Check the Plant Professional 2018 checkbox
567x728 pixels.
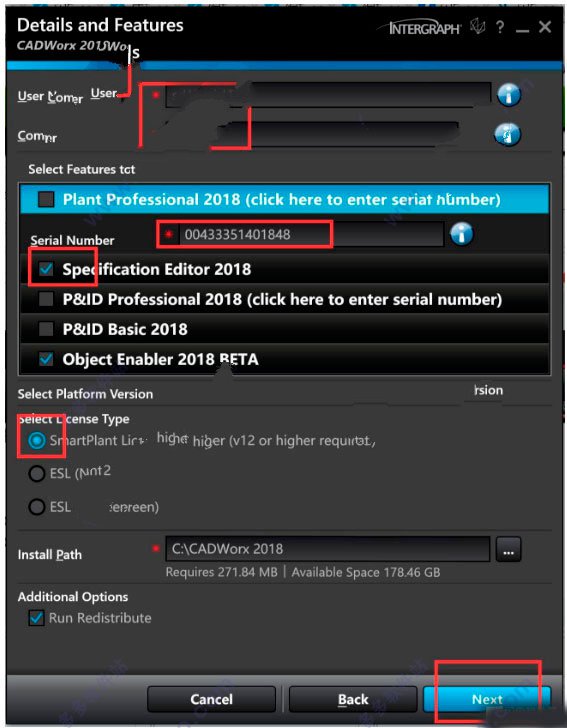click(46, 200)
